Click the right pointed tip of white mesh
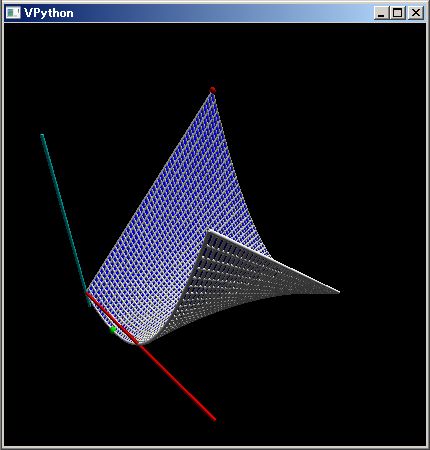Screen dimensions: 430x450 point(337,292)
